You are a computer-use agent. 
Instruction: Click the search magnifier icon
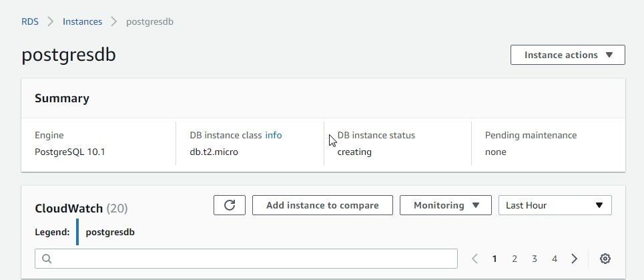47,259
